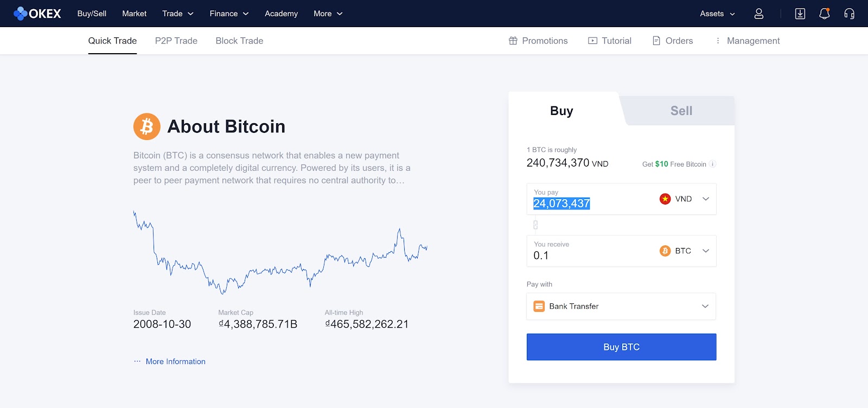The image size is (868, 408).
Task: Click the Market Cap value 4,388,785.71B
Action: 258,324
